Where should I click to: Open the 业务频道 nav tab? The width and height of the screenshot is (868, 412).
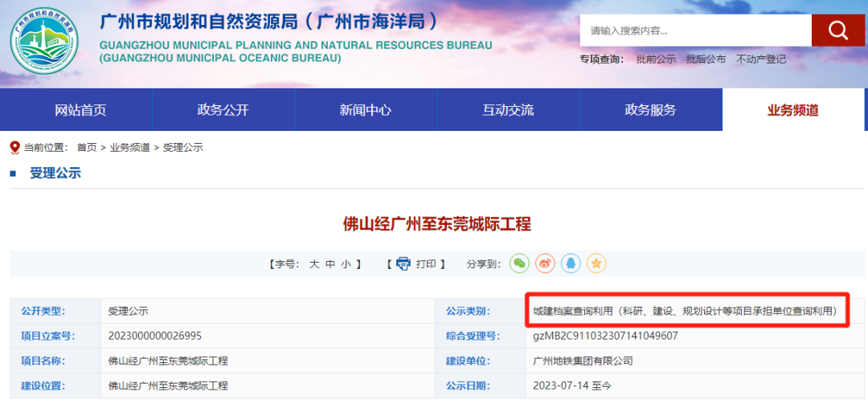[792, 110]
